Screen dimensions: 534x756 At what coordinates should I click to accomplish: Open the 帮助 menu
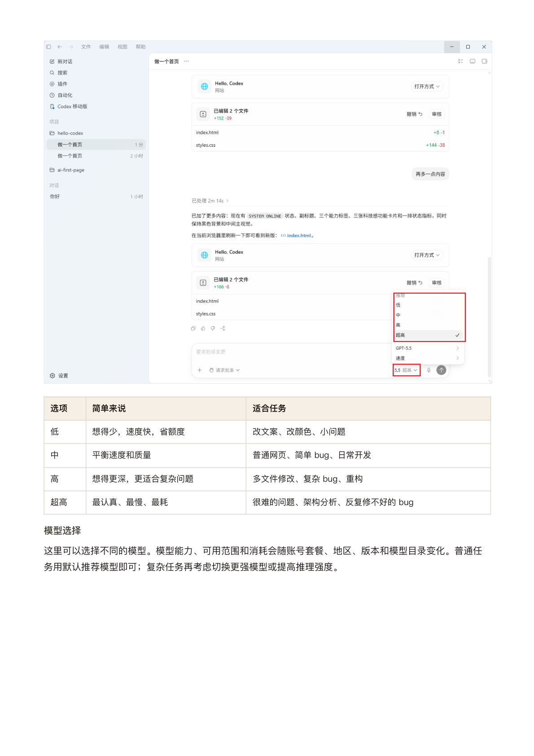(141, 47)
